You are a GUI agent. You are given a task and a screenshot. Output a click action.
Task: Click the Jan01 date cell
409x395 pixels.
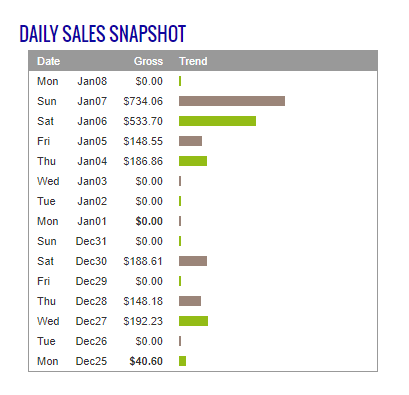click(92, 221)
